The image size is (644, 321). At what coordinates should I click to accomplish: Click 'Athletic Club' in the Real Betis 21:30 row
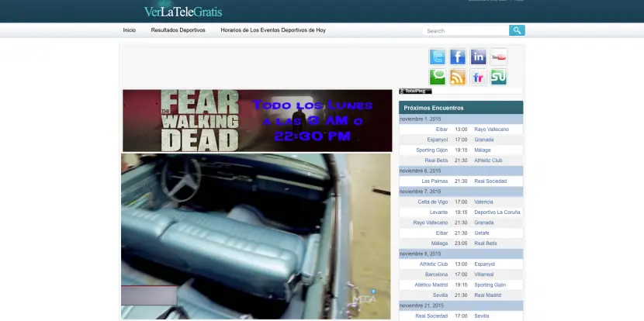pyautogui.click(x=488, y=160)
